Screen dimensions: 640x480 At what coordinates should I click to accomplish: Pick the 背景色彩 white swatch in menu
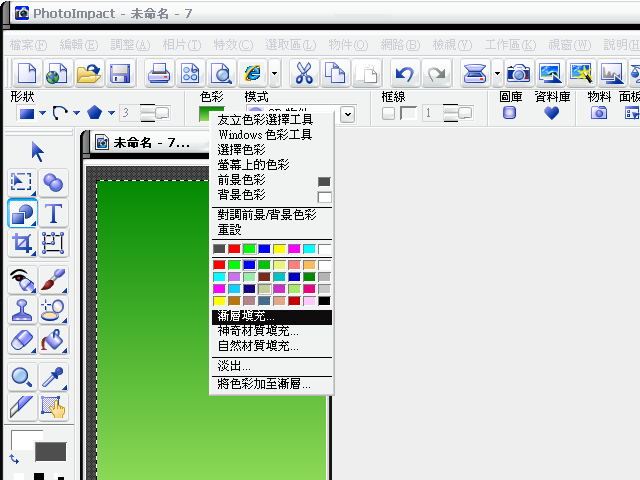point(324,197)
